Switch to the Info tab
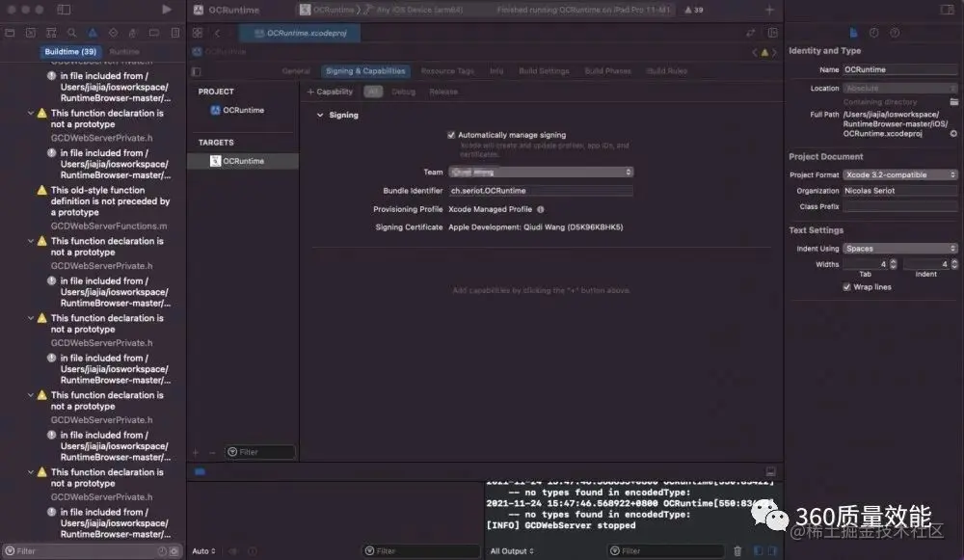This screenshot has width=964, height=560. 496,71
